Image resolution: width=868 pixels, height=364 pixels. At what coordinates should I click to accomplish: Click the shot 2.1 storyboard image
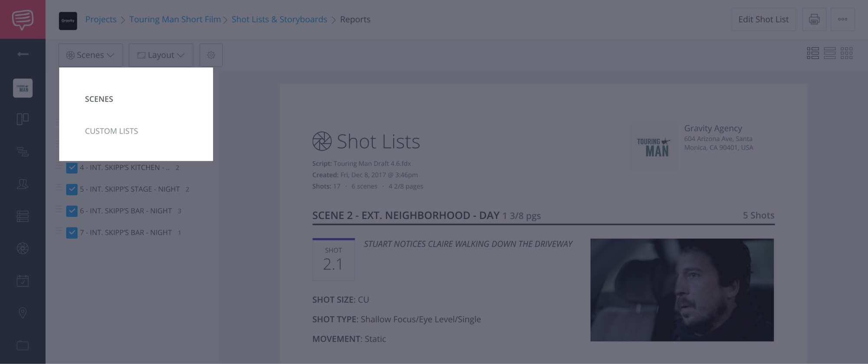(x=682, y=290)
